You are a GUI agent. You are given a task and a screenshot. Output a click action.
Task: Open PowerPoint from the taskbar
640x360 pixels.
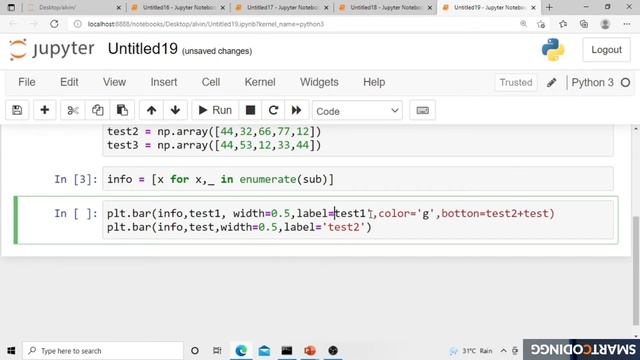310,351
